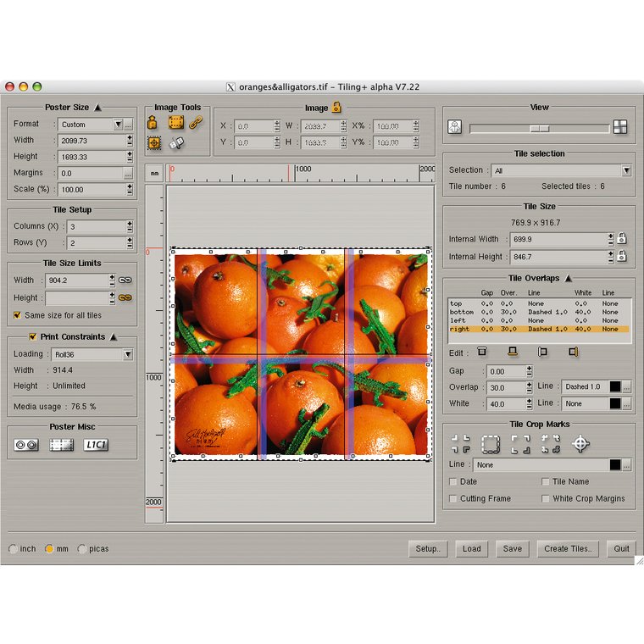644x644 pixels.
Task: Select the crosshair center tool in Image Tools
Action: [x=154, y=143]
